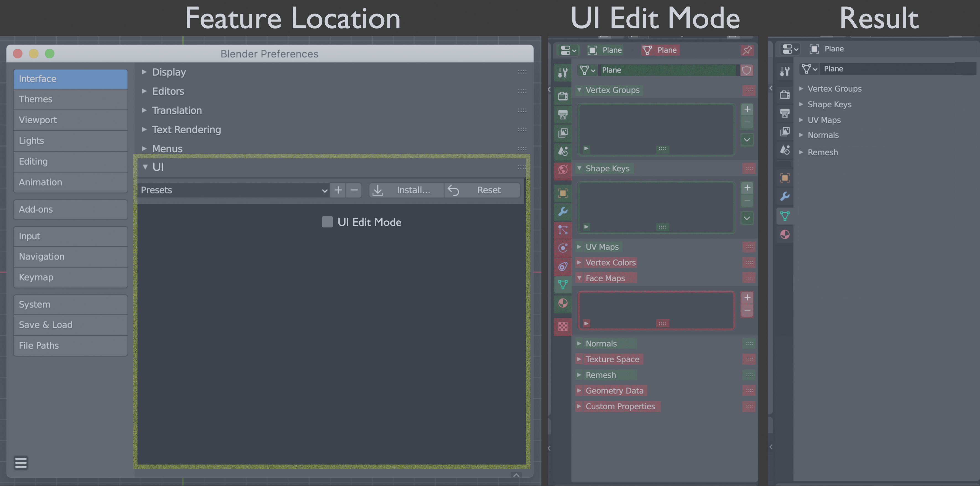Screen dimensions: 980x486
Task: Open Output properties tab in edit mode panel
Action: 563,114
